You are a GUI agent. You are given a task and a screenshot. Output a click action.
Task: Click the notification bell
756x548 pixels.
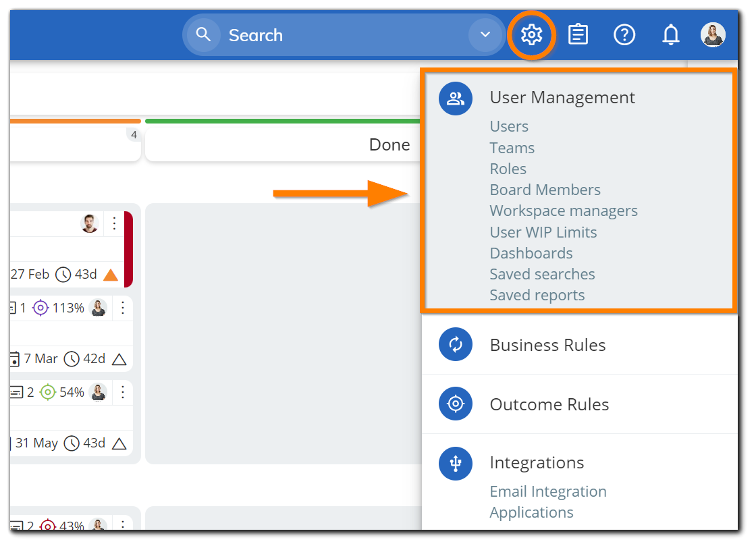coord(671,34)
